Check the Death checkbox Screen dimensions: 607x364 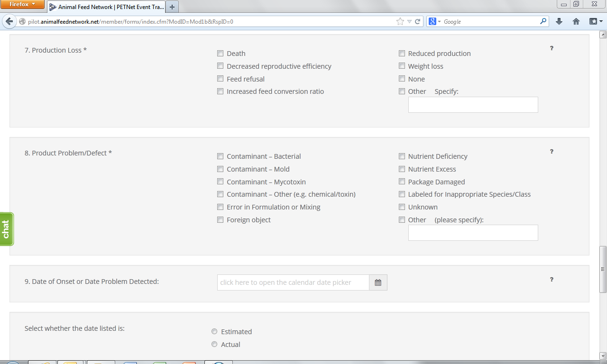(x=221, y=54)
